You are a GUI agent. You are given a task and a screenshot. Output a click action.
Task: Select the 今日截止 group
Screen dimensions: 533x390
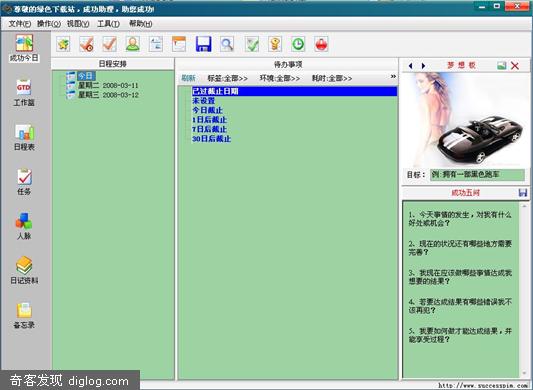click(x=207, y=110)
